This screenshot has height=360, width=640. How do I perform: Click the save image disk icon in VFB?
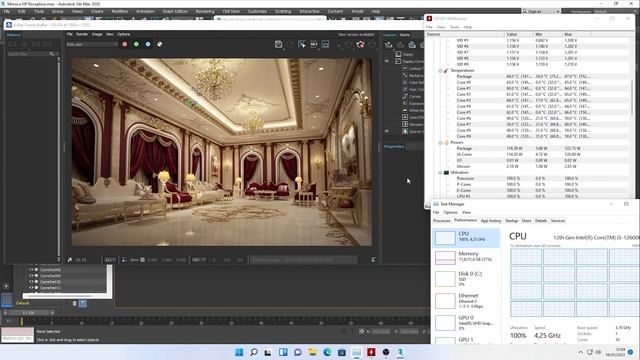[278, 44]
